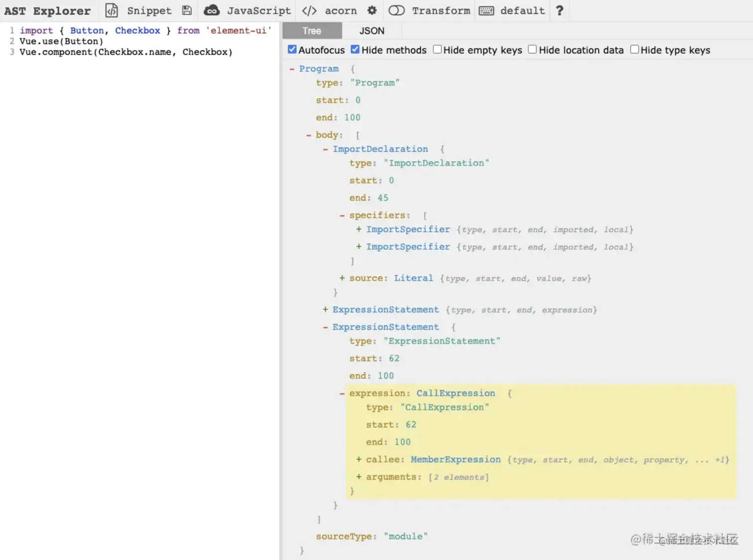This screenshot has height=560, width=753.
Task: Expand the callee MemberExpression node
Action: 359,459
